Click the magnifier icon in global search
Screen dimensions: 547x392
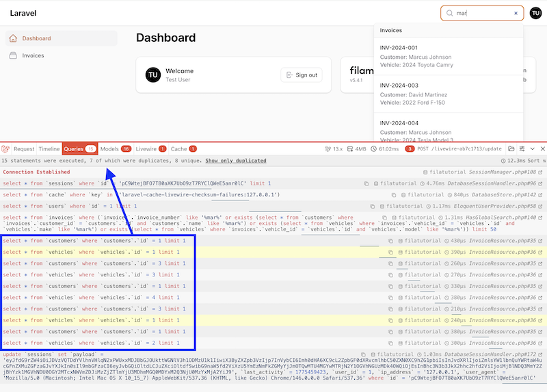click(450, 13)
